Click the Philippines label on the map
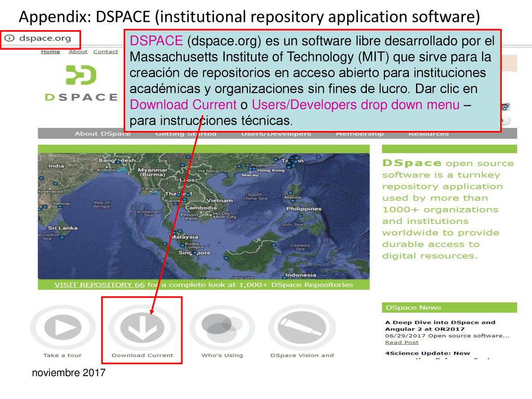Image resolution: width=532 pixels, height=399 pixels. [x=303, y=209]
